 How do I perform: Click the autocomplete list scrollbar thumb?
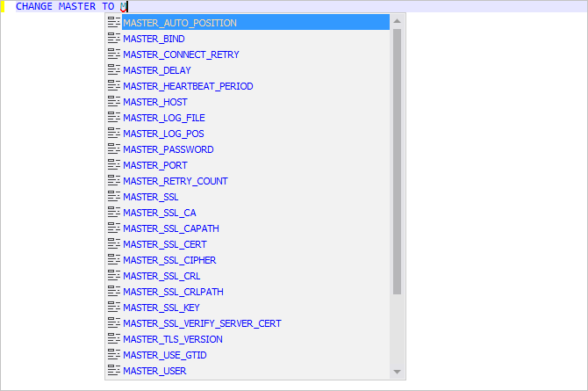click(x=398, y=162)
